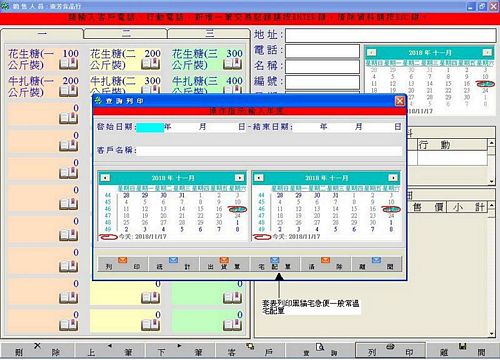Click the 客戶名稱 customer name field

pyautogui.click(x=269, y=151)
